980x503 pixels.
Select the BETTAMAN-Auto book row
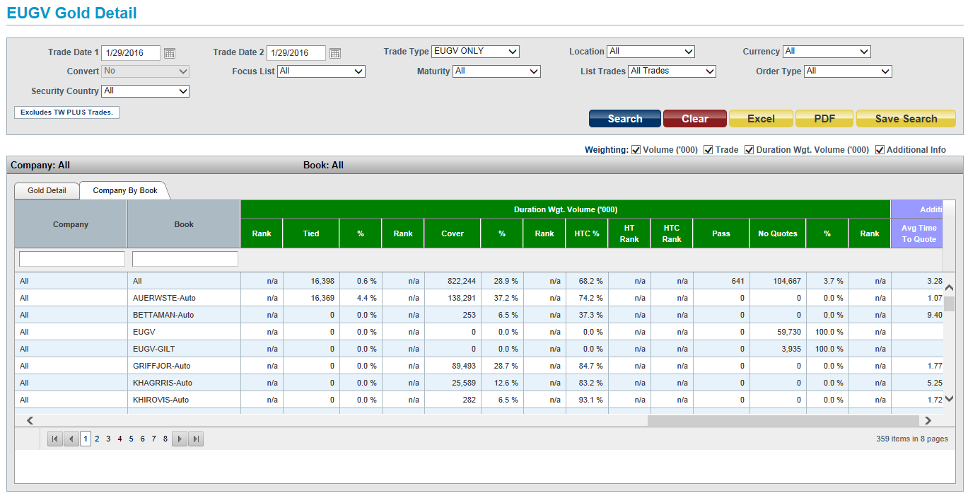[479, 315]
